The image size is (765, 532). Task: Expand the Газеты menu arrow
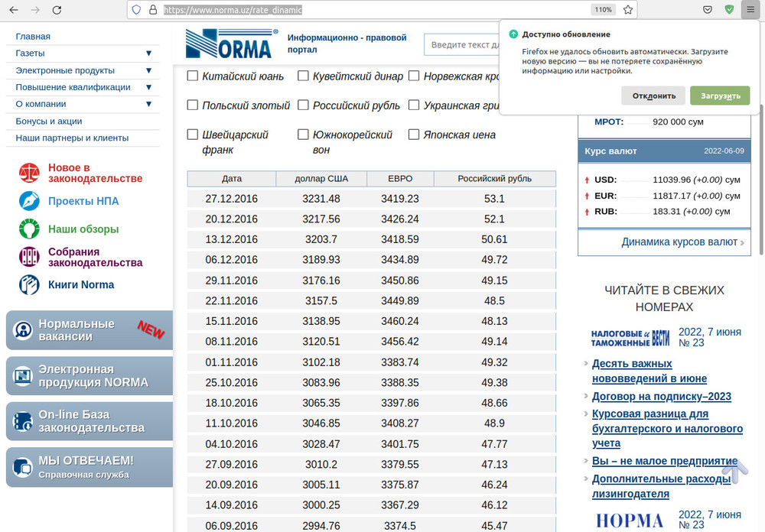[148, 54]
